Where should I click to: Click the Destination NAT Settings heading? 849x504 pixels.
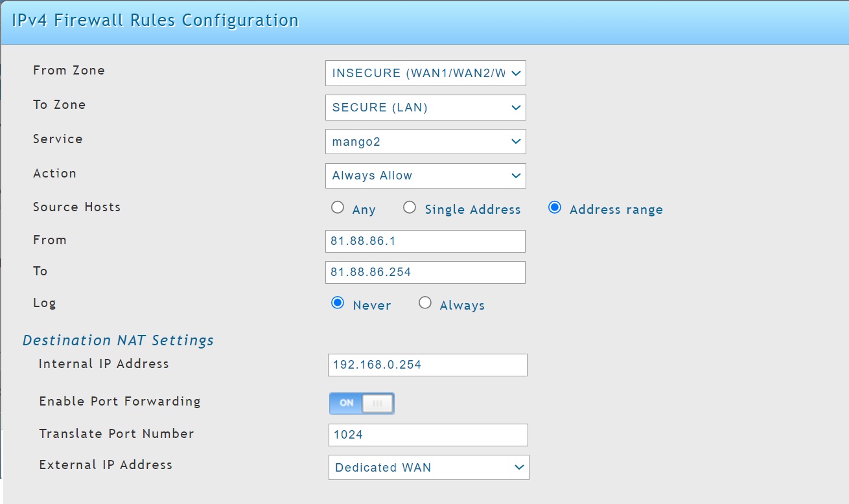coord(118,340)
